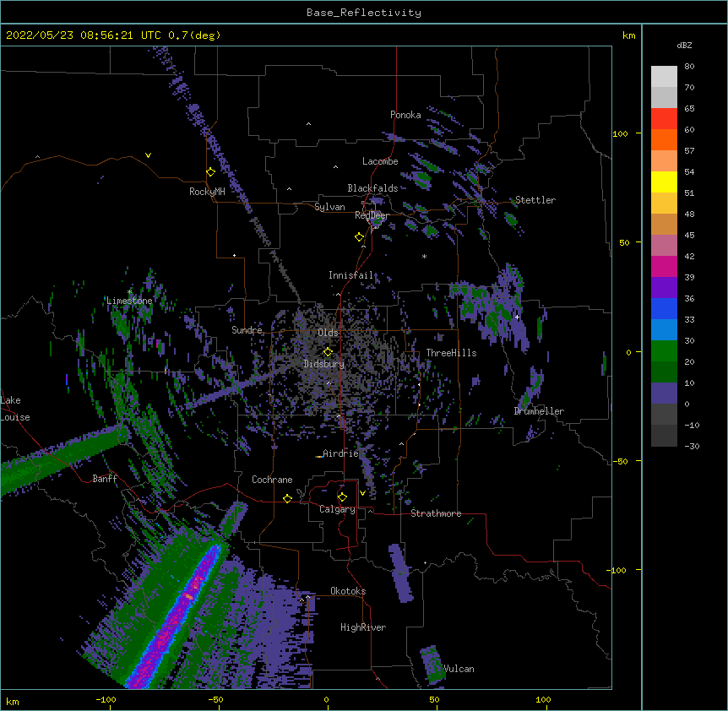Click the Banff label
Image resolution: width=728 pixels, height=711 pixels.
(105, 479)
